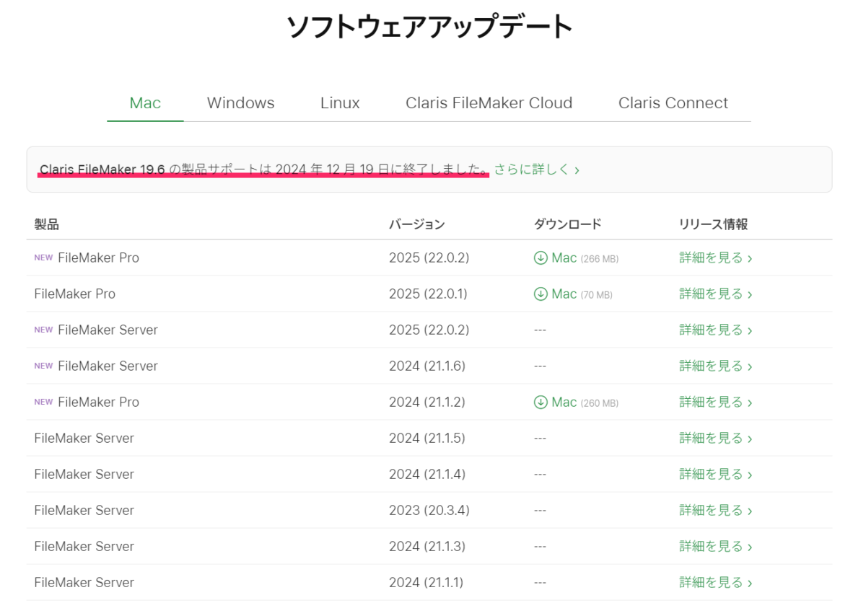View details for FileMaker Server 2023 (20.3.4)

click(715, 511)
